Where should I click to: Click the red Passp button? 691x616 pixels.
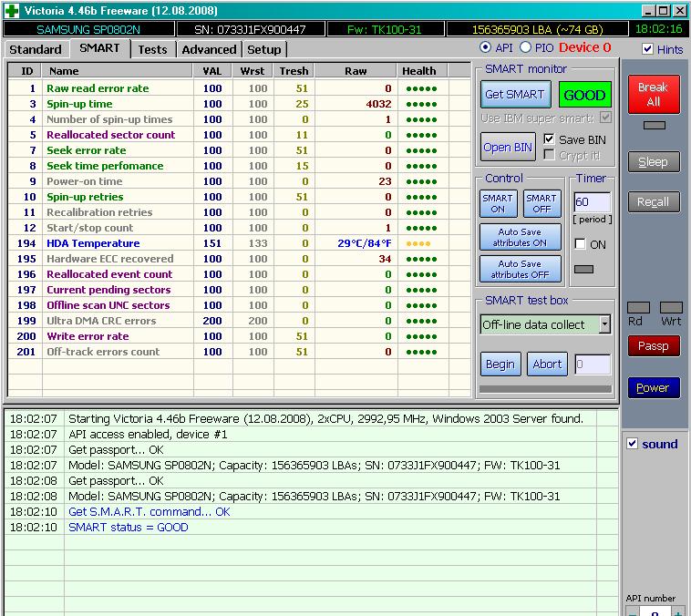click(654, 346)
